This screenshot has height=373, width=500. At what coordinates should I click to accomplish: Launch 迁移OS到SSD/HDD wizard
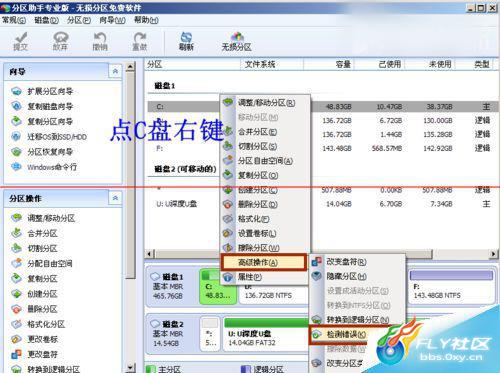pyautogui.click(x=57, y=137)
